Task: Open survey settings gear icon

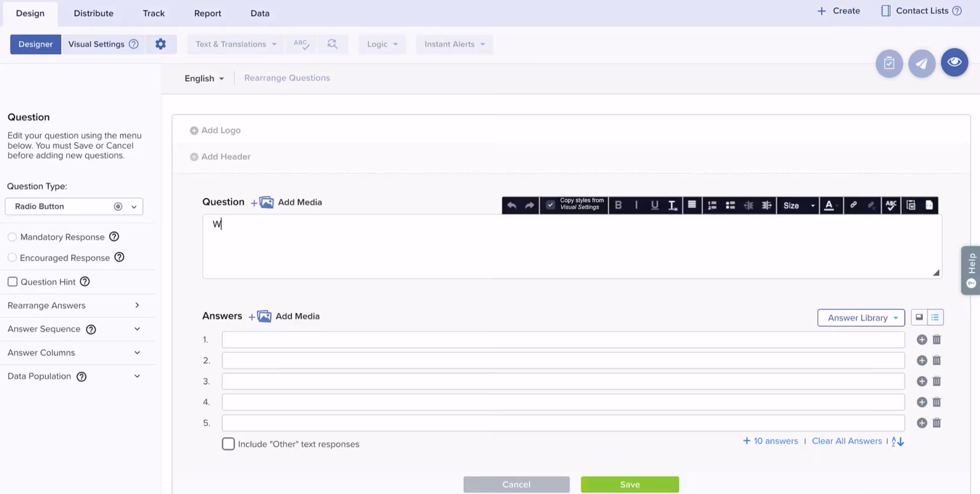Action: (160, 44)
